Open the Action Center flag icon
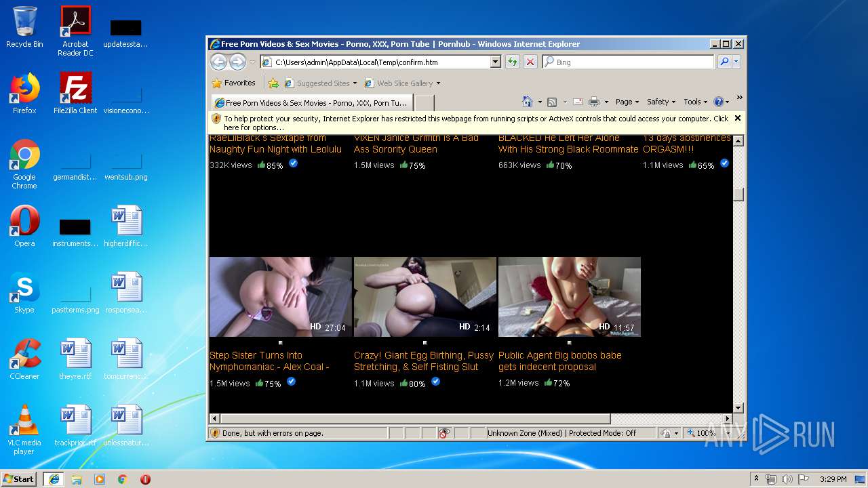Viewport: 868px width, 488px height. coord(804,479)
